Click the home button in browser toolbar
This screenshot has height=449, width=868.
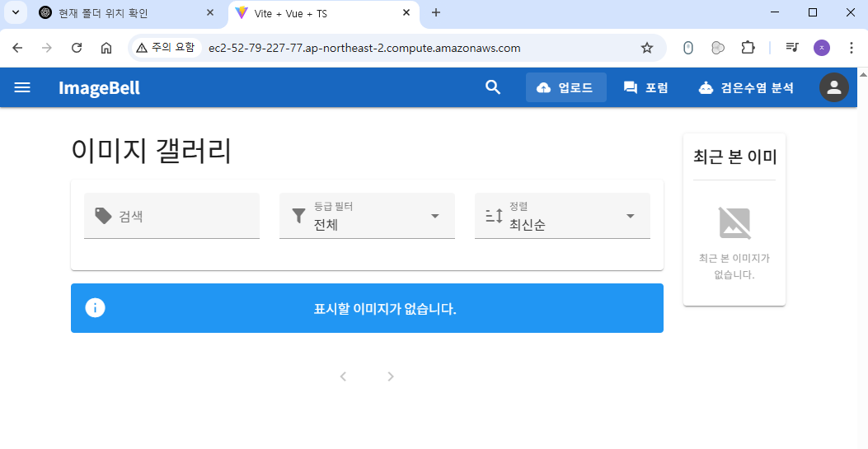[x=106, y=48]
